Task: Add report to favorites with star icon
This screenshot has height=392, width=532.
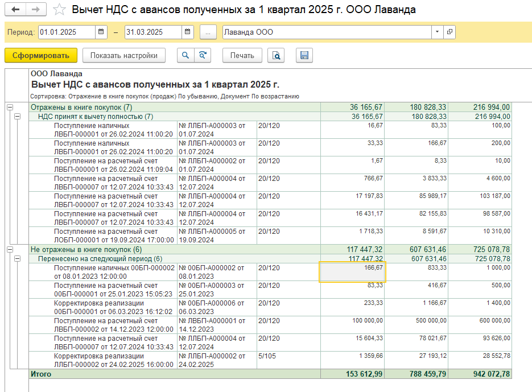Action: [x=59, y=10]
